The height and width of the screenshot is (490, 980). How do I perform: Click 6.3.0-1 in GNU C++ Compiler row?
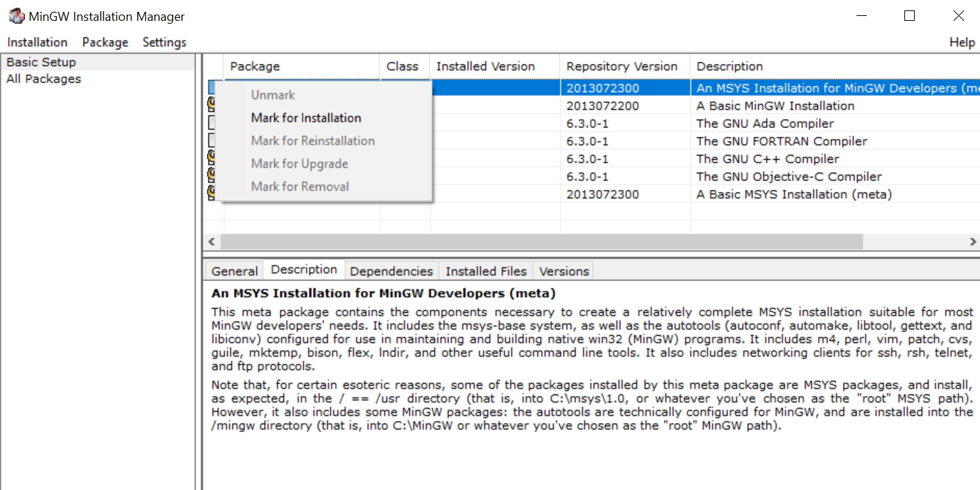587,159
